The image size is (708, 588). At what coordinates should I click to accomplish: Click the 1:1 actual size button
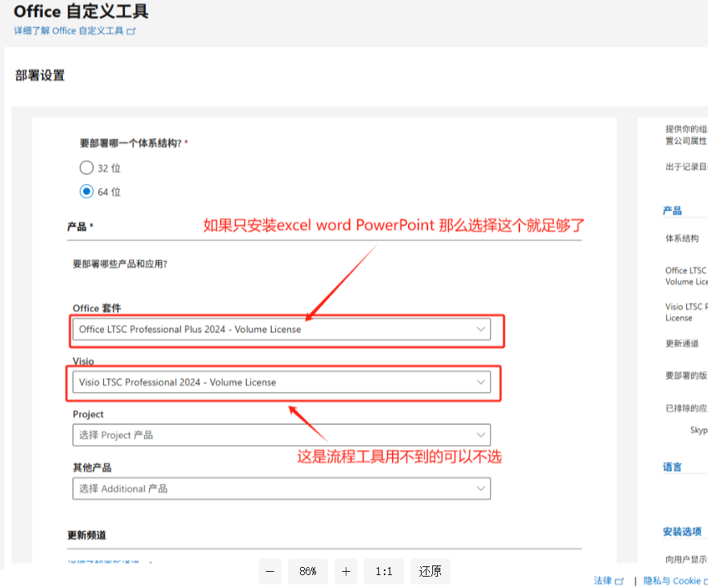click(384, 571)
